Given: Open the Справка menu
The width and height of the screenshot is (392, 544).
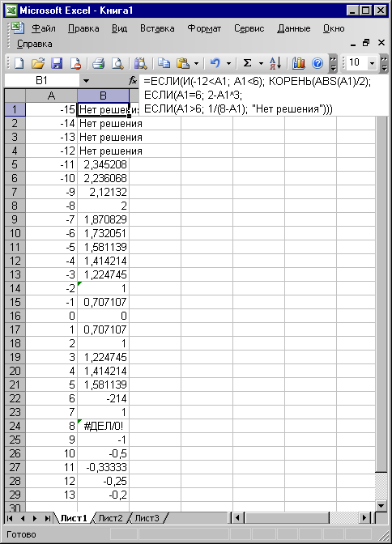Looking at the screenshot, I should point(34,44).
